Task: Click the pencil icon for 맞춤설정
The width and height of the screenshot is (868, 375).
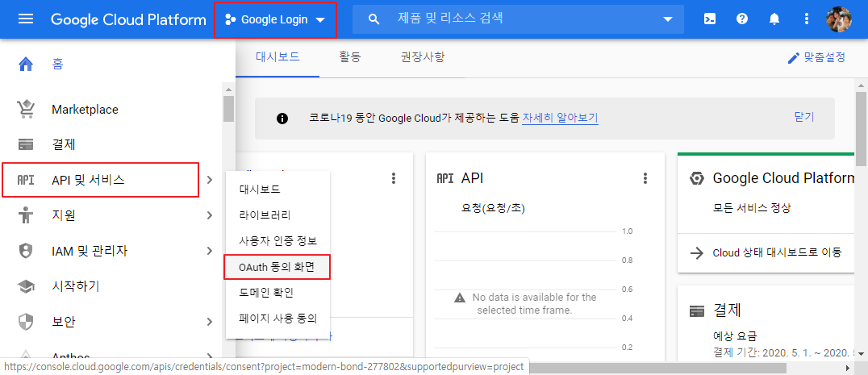Action: click(794, 57)
